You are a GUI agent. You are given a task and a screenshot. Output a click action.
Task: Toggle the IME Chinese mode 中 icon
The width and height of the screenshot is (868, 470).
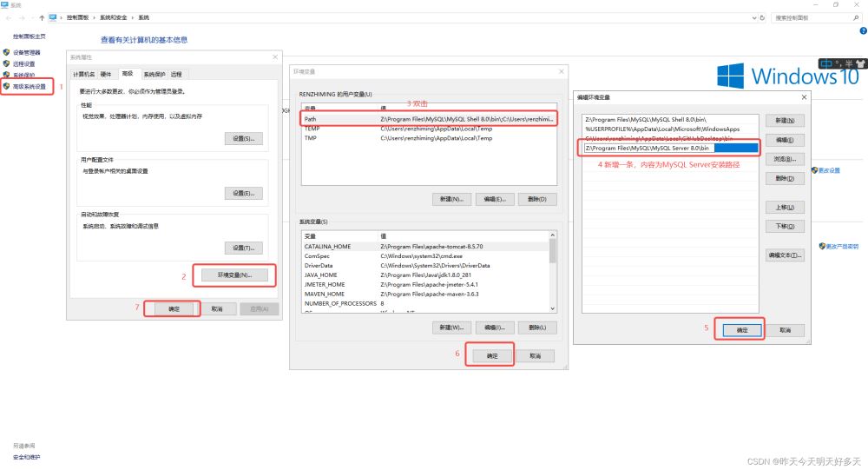click(826, 63)
